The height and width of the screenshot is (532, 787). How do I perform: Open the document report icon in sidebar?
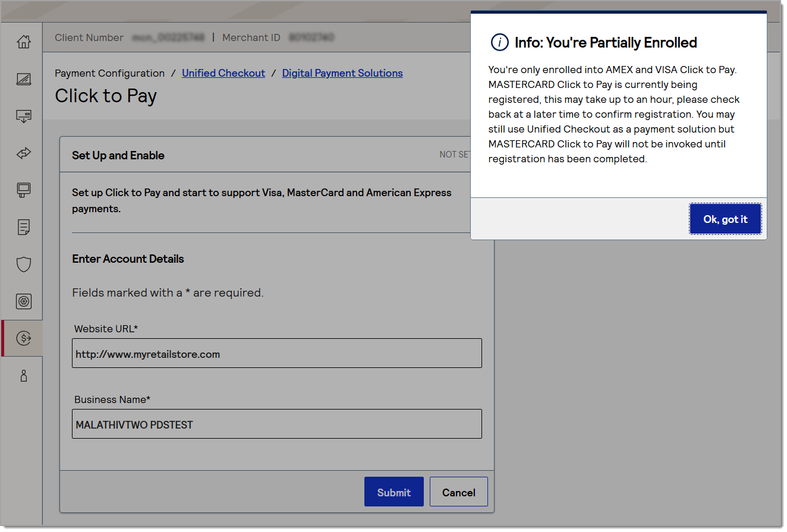pyautogui.click(x=23, y=227)
